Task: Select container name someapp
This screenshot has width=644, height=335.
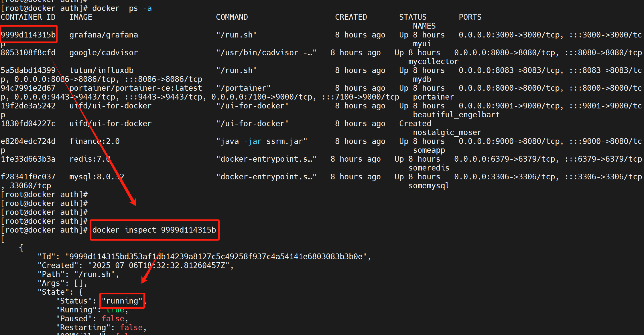Action: [429, 150]
